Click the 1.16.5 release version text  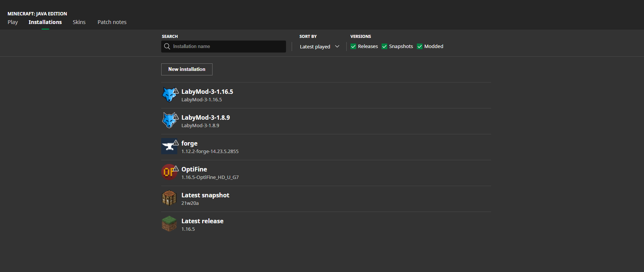[188, 229]
